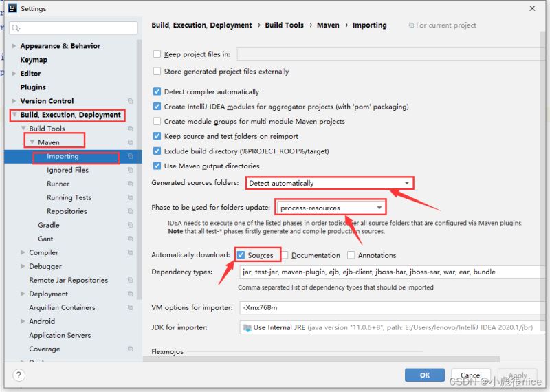
Task: Expand the Debugger tree node
Action: point(23,266)
